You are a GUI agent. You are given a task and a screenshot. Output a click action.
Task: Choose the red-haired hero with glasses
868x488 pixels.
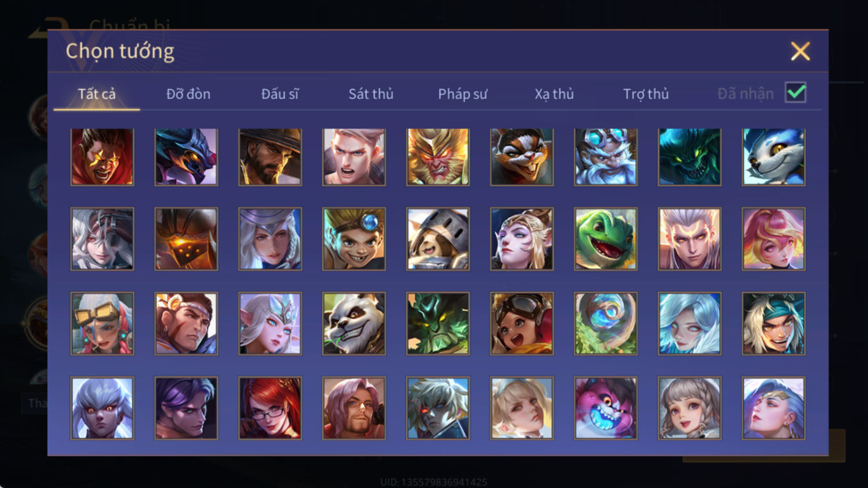click(270, 408)
